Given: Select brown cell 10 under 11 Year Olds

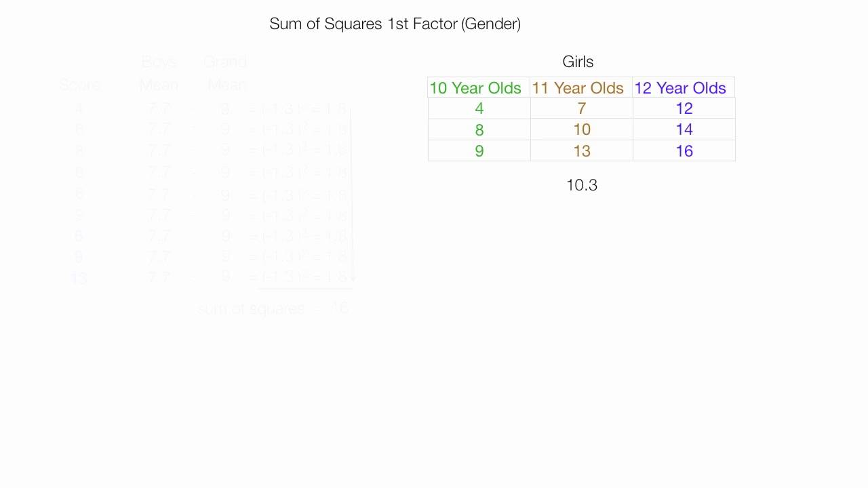Looking at the screenshot, I should pyautogui.click(x=582, y=129).
